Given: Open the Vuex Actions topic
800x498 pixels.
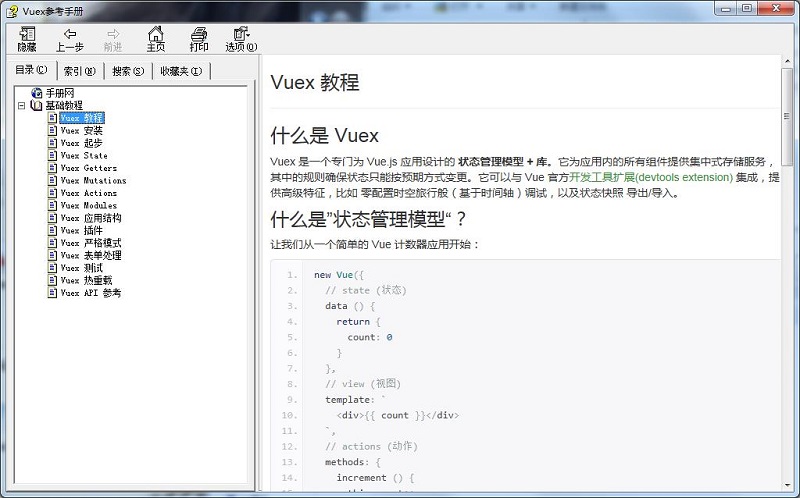Looking at the screenshot, I should tap(89, 193).
